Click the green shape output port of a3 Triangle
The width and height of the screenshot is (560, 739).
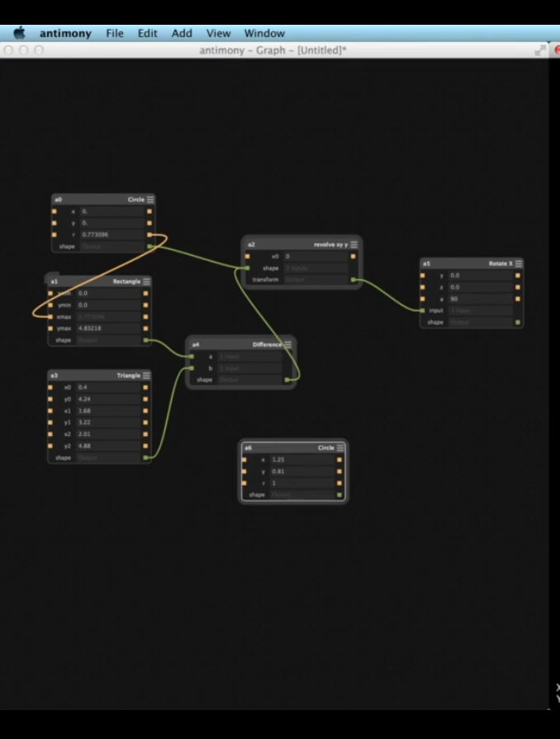[x=145, y=457]
